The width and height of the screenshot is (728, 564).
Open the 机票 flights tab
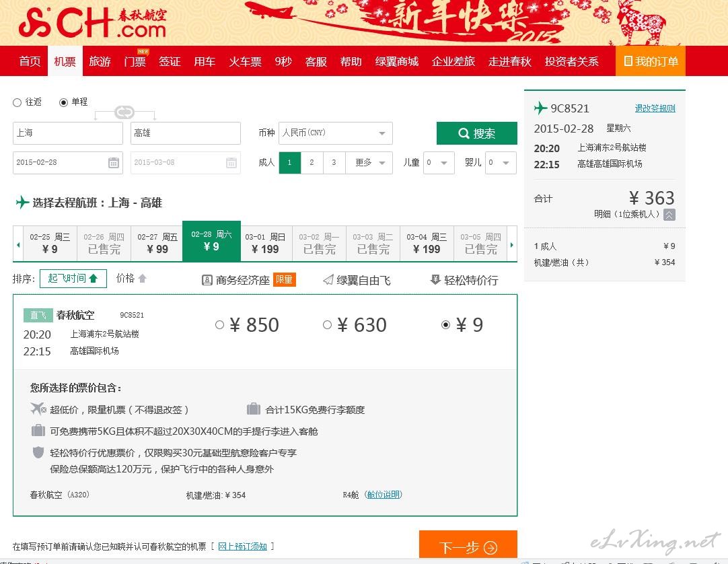tap(65, 61)
